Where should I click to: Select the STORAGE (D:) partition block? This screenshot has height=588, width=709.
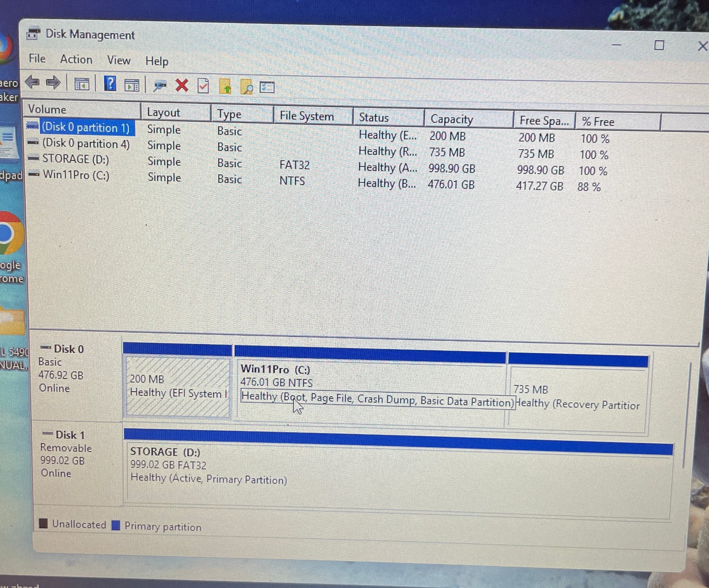(x=399, y=474)
